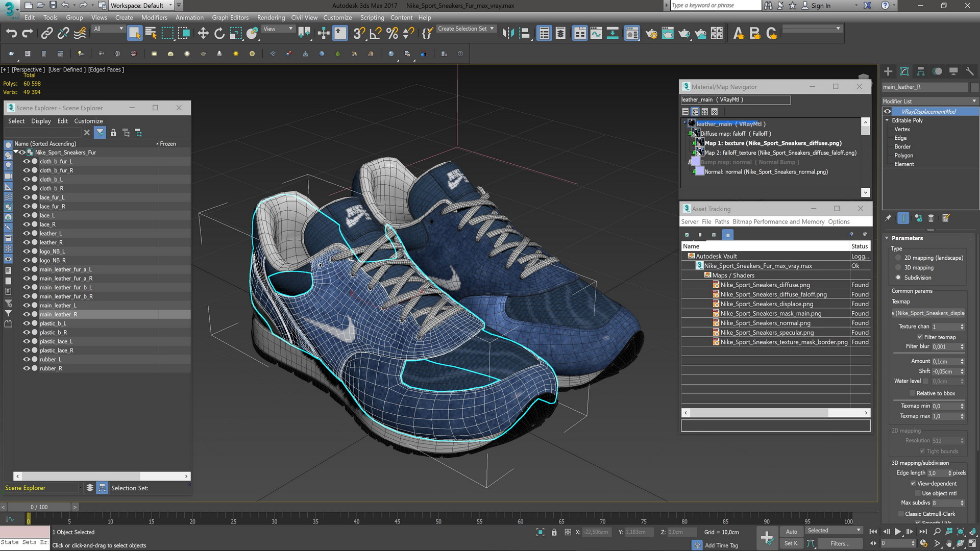
Task: Click the Mirror tool icon
Action: [508, 34]
